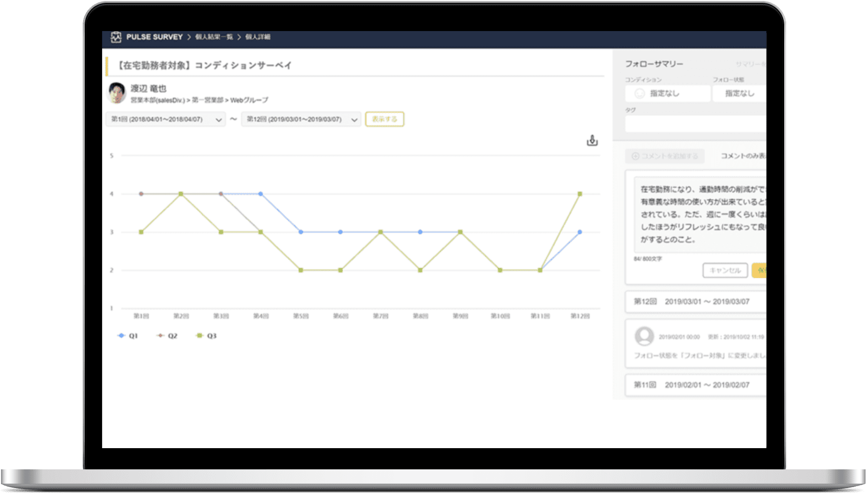Click the タグ input field
This screenshot has width=868, height=494.
point(695,124)
